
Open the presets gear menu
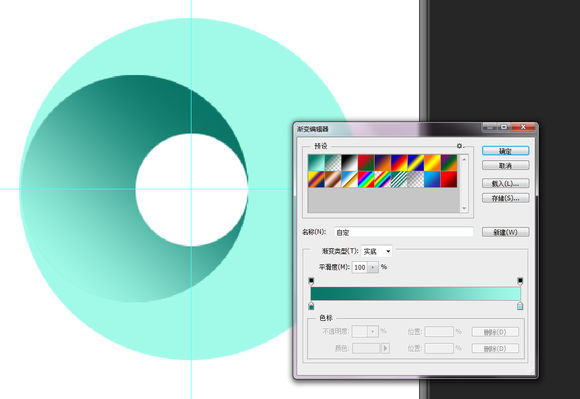pos(460,146)
